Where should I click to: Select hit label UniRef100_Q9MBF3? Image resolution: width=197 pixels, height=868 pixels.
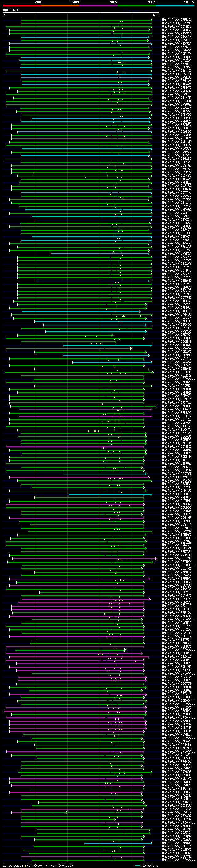[x=177, y=88]
